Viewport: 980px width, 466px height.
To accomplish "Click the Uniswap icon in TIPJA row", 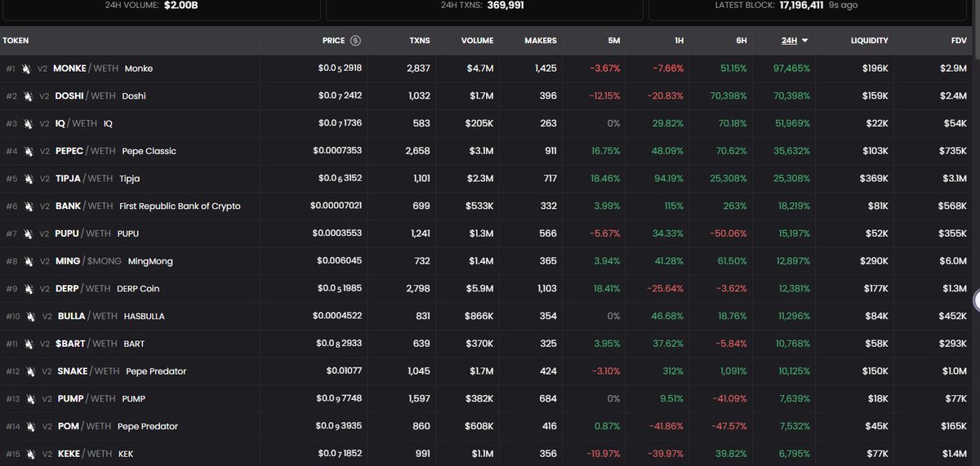I will 29,179.
